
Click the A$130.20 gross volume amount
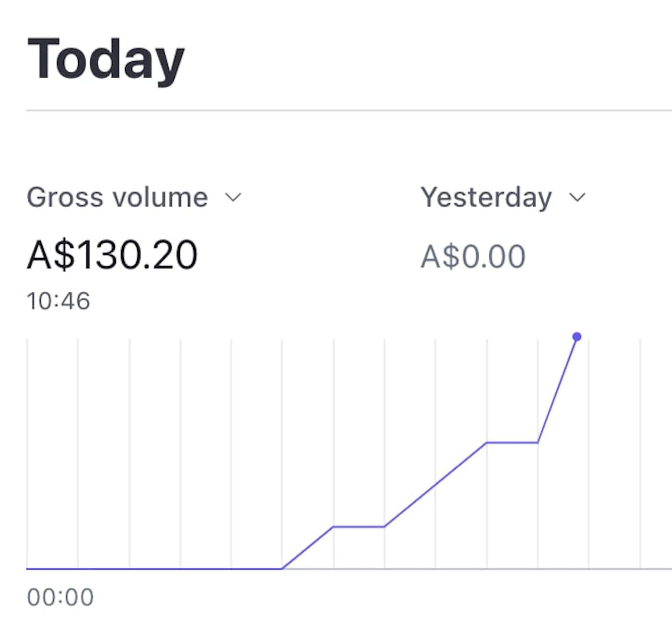112,255
